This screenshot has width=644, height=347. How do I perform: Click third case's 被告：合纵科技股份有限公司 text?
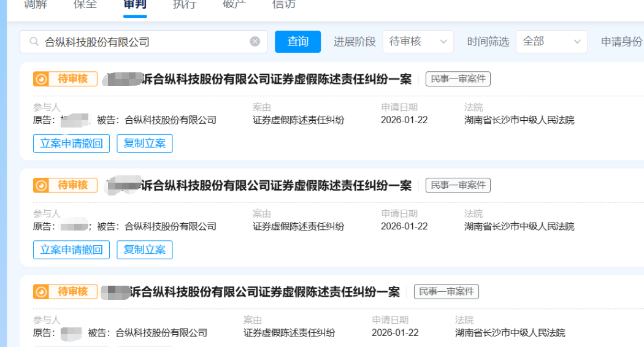[147, 333]
